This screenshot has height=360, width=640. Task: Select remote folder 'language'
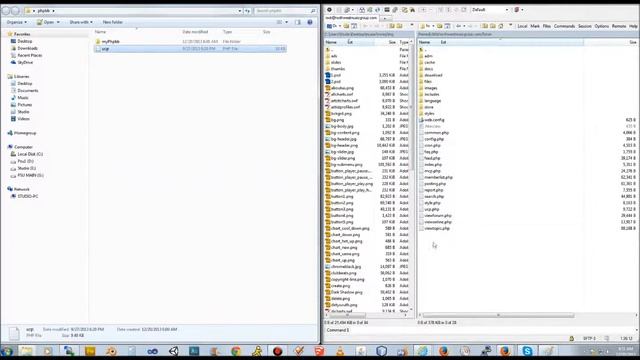[432, 101]
